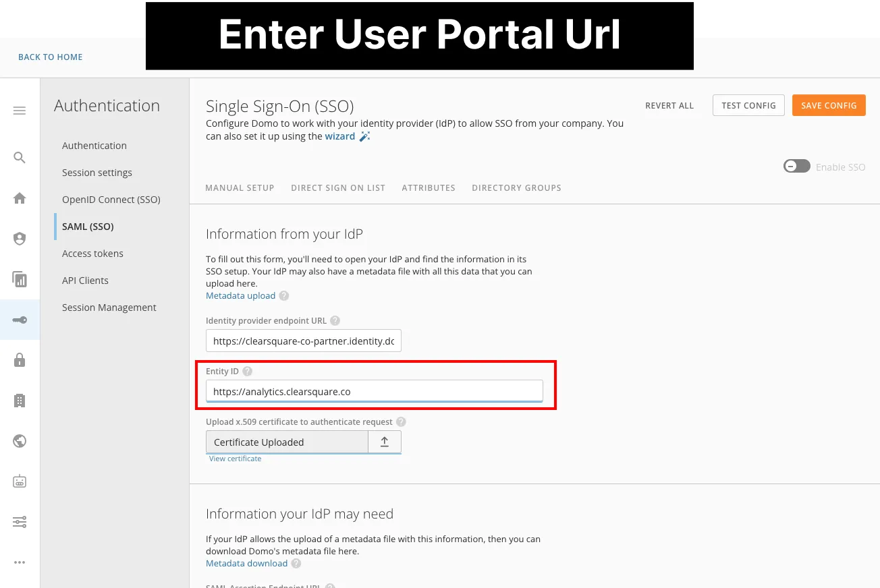
Task: Open Session settings in side menu
Action: tap(97, 173)
